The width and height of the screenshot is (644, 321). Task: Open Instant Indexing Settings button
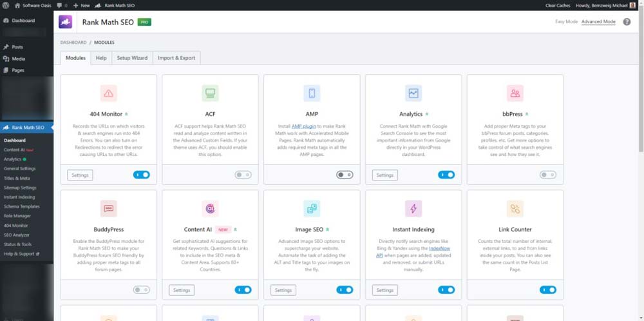385,290
